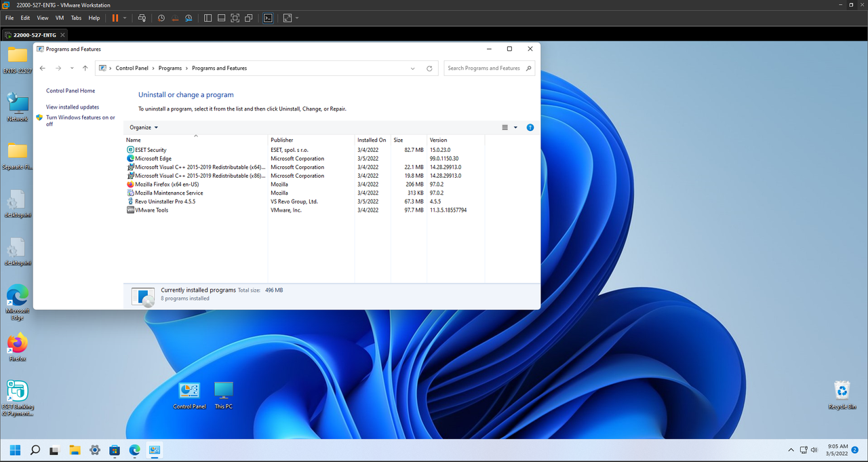Sort programs by Size column
This screenshot has height=462, width=868.
point(409,140)
